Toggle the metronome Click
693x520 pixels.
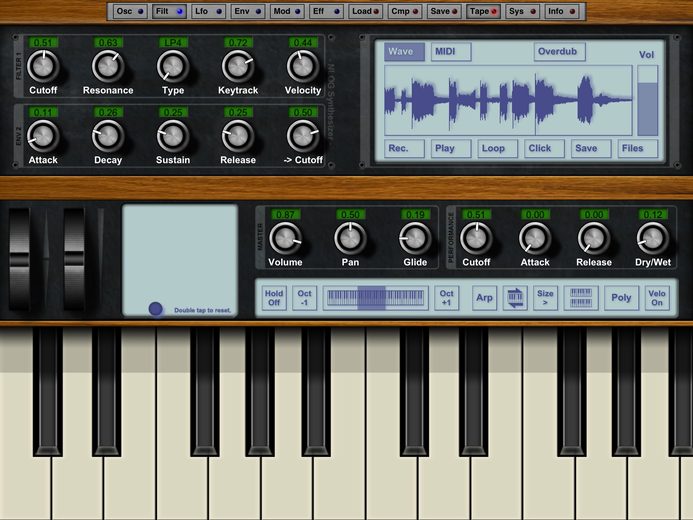tap(544, 148)
